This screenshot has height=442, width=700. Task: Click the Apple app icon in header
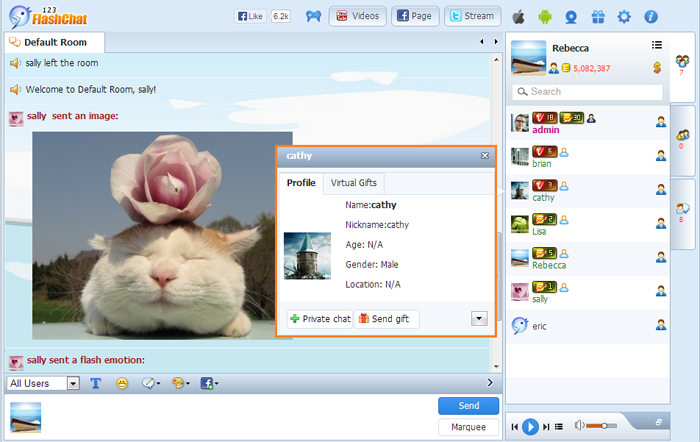(x=518, y=16)
